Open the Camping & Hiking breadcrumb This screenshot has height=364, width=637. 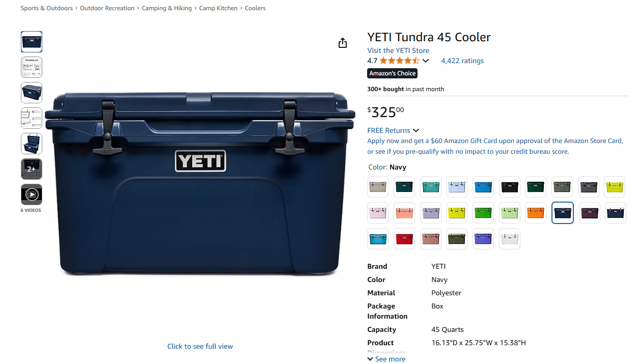(167, 8)
